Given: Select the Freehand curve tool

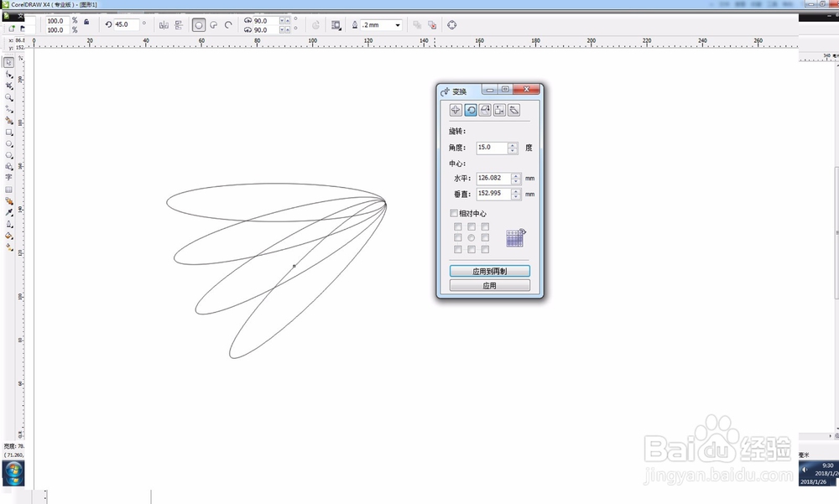Looking at the screenshot, I should (8, 109).
